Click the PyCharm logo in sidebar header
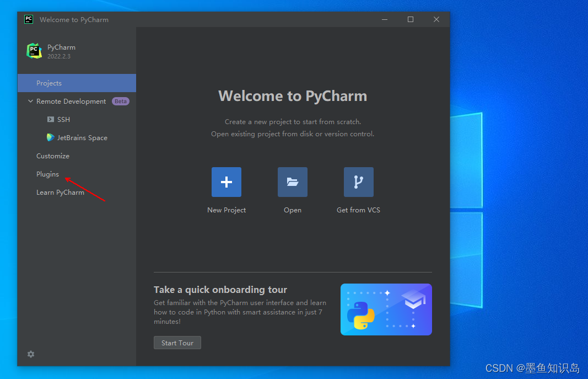The height and width of the screenshot is (379, 588). (x=34, y=51)
